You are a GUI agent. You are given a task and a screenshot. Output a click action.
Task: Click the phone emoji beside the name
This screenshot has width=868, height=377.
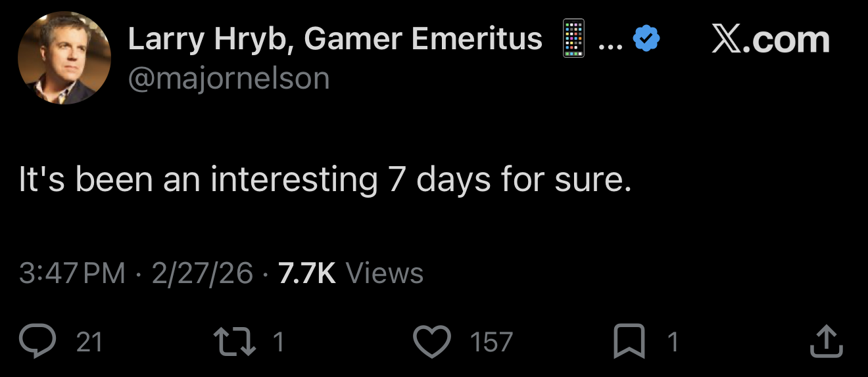point(574,39)
